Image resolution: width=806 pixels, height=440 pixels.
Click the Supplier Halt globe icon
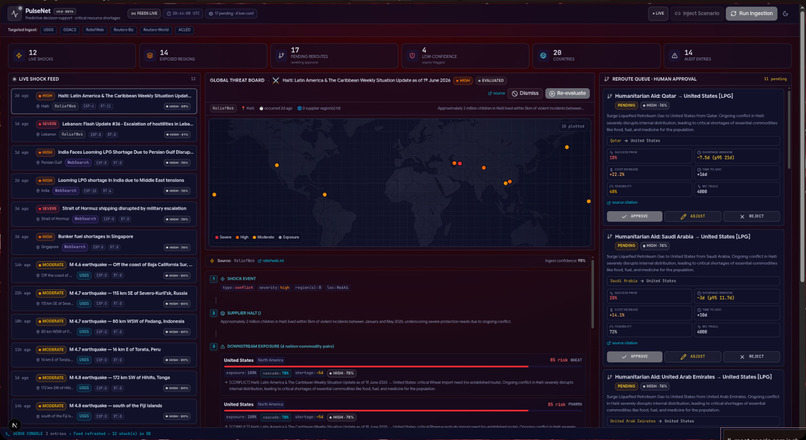[x=223, y=313]
